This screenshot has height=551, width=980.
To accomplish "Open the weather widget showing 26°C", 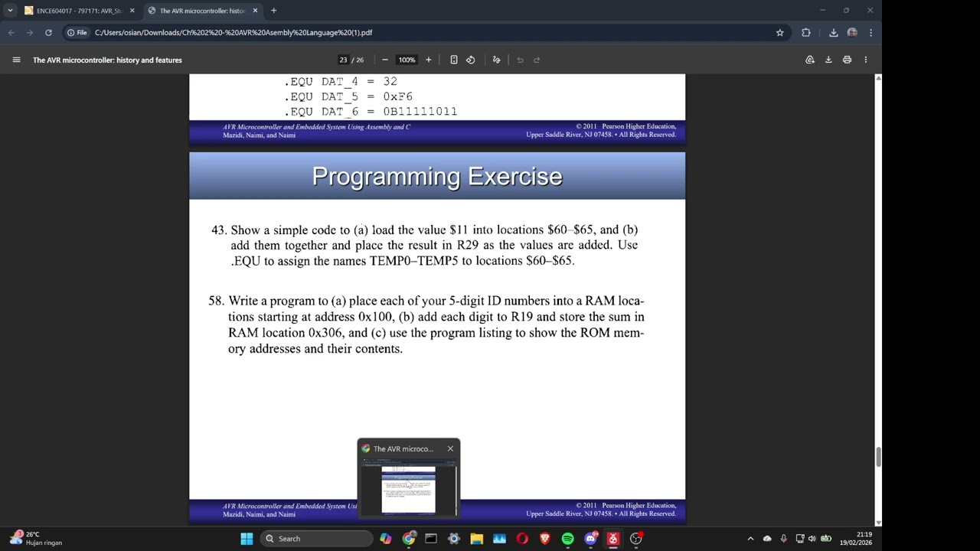I will click(34, 539).
